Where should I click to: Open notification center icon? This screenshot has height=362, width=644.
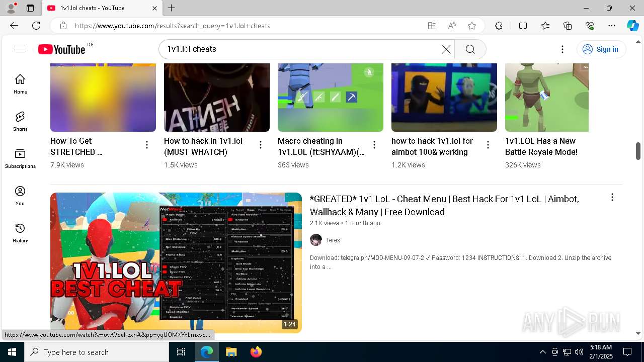click(627, 352)
